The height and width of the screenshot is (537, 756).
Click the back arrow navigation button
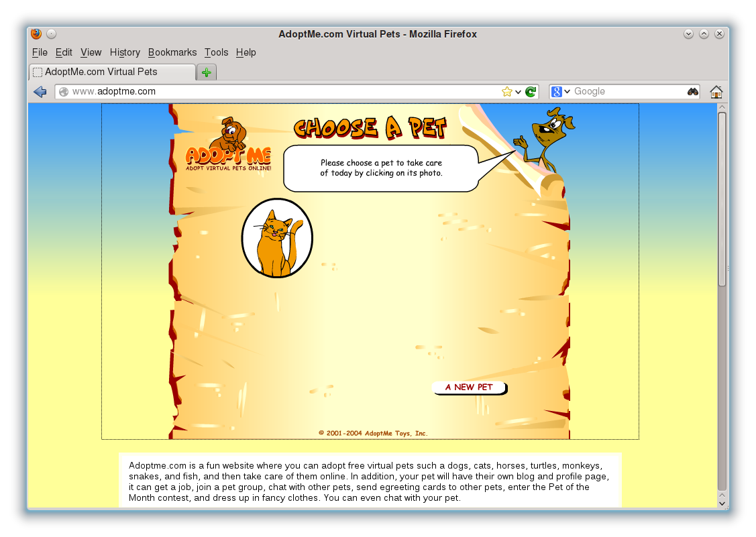click(40, 92)
